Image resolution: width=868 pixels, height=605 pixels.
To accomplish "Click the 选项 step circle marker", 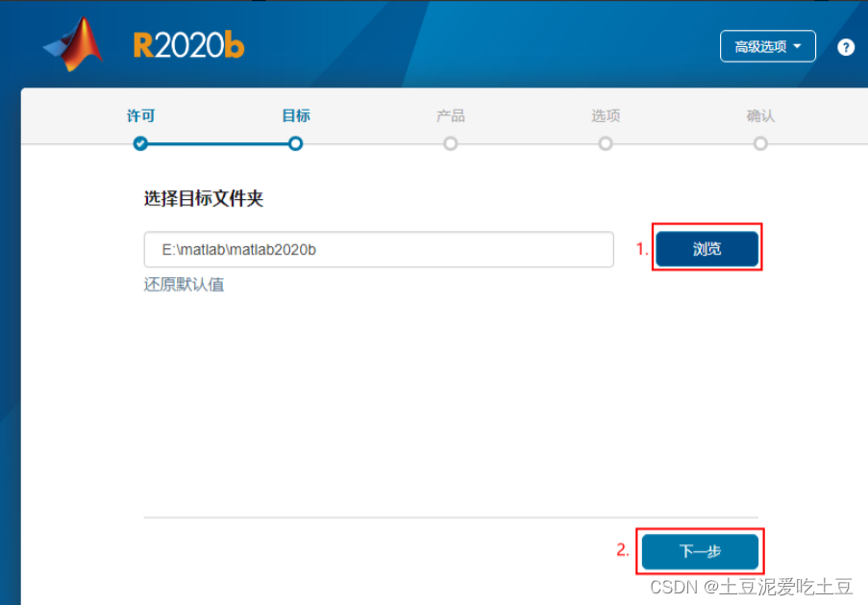I will coord(606,144).
